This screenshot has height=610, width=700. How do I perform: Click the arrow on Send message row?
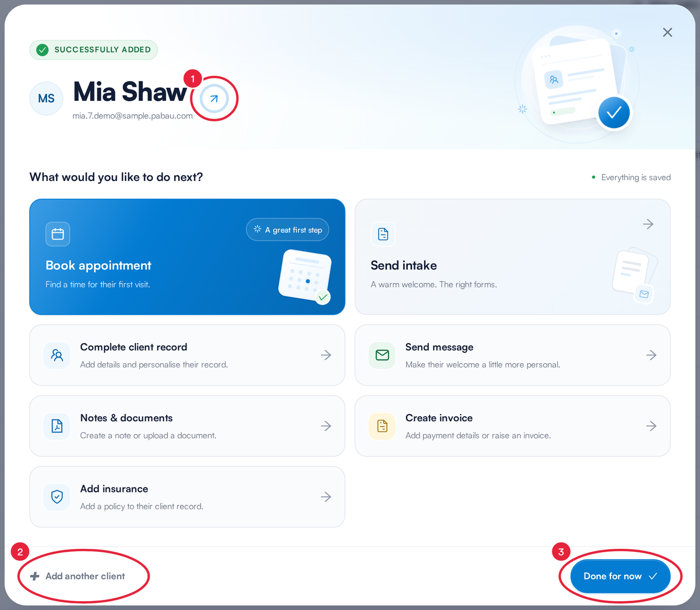651,355
